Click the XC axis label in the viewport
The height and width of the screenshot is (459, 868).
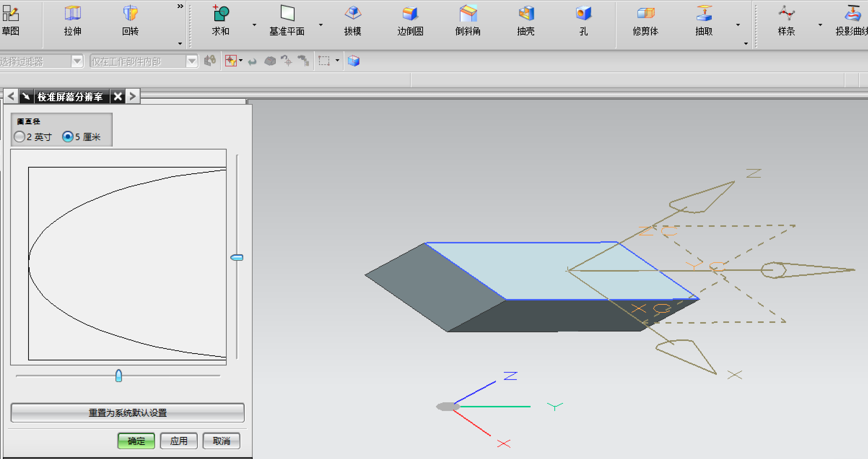(651, 309)
